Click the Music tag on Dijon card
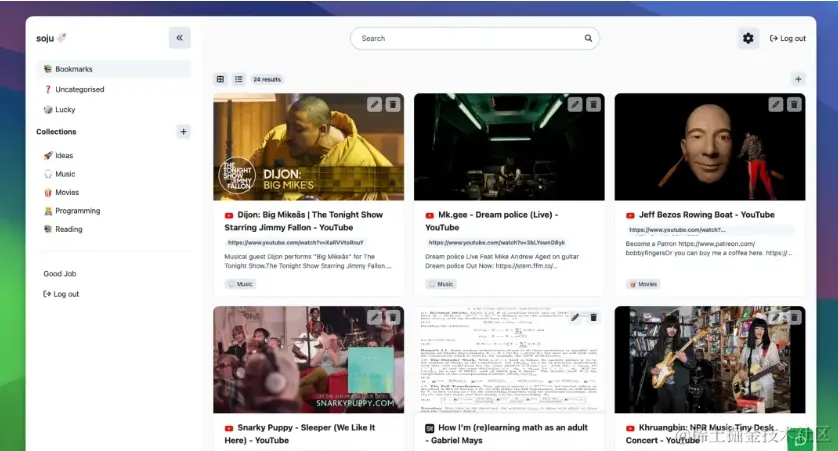 tap(240, 284)
